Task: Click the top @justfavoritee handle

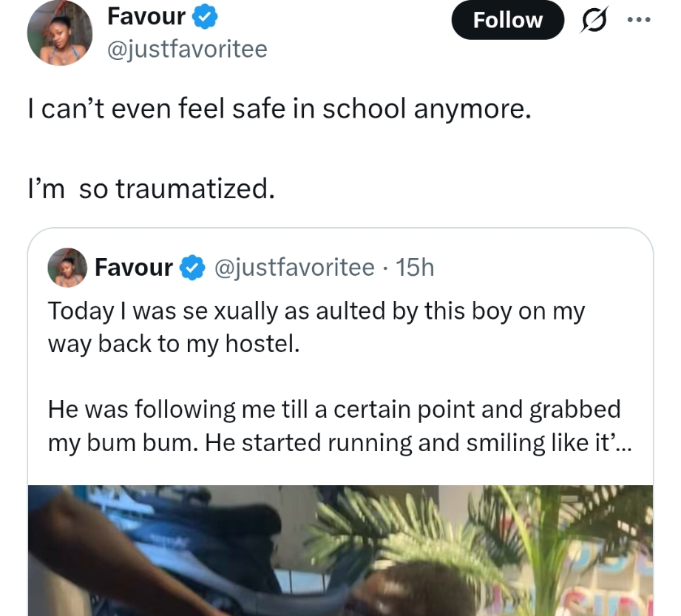Action: pyautogui.click(x=187, y=49)
